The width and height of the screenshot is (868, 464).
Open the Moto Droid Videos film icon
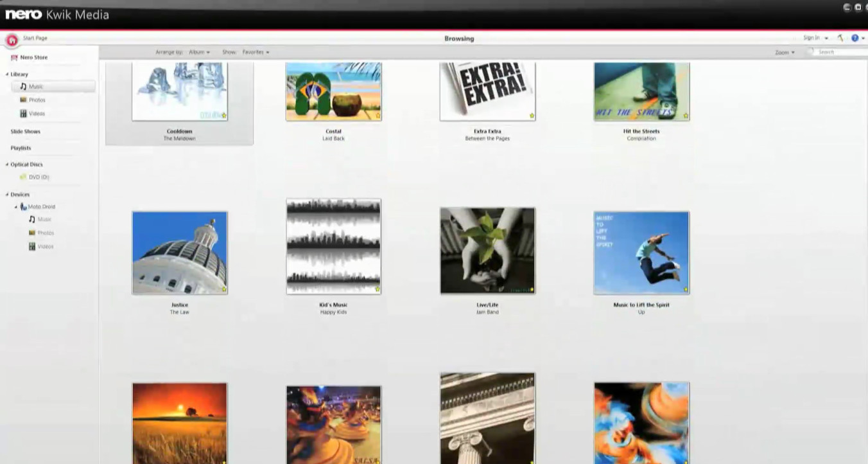pos(32,246)
